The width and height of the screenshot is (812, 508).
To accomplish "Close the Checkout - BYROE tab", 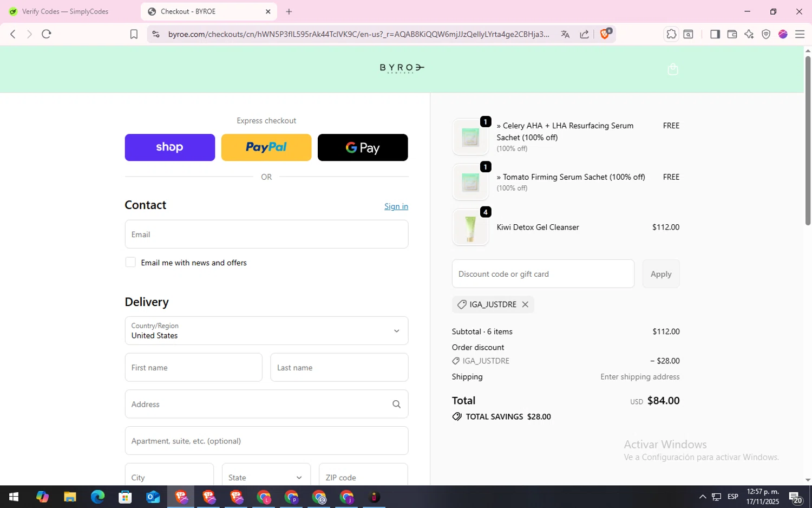I will coord(268,11).
